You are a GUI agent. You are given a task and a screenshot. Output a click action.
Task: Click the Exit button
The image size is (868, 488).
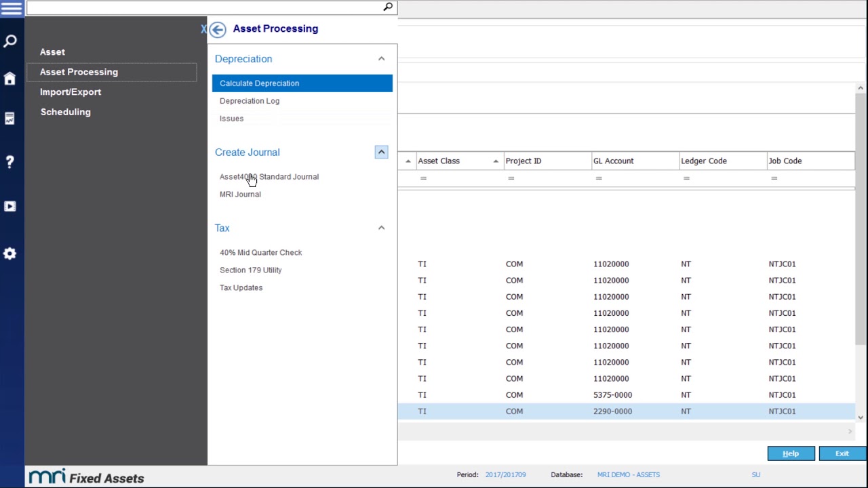842,453
